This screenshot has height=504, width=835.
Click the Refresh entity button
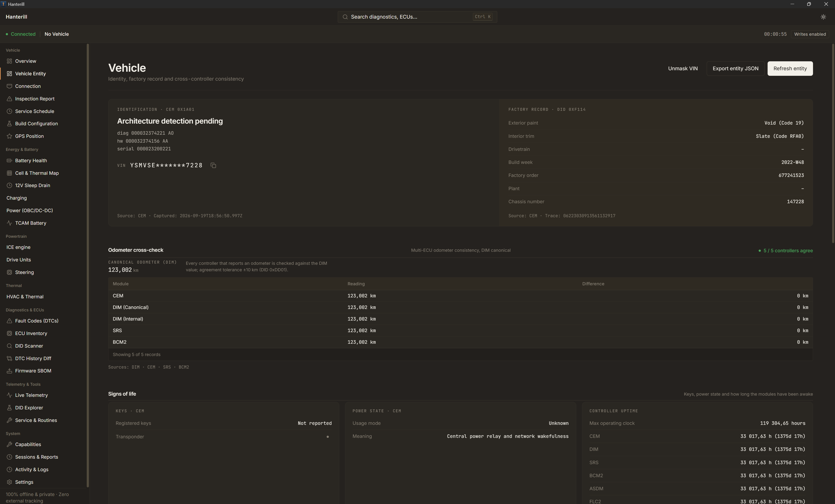tap(790, 69)
